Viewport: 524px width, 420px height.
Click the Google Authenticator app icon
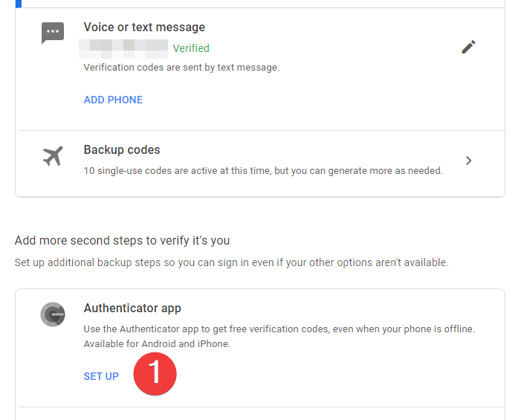pos(53,314)
